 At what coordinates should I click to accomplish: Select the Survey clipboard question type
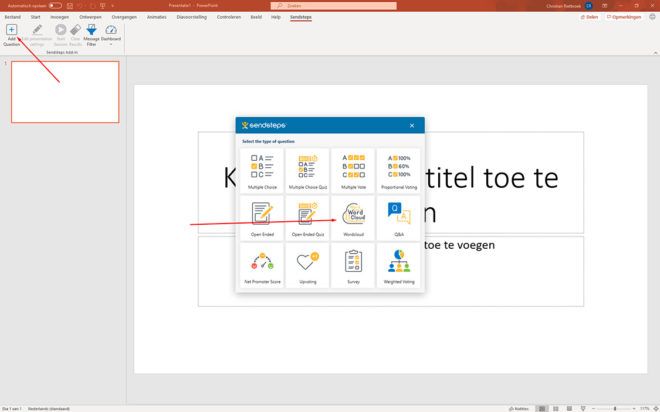pos(353,266)
